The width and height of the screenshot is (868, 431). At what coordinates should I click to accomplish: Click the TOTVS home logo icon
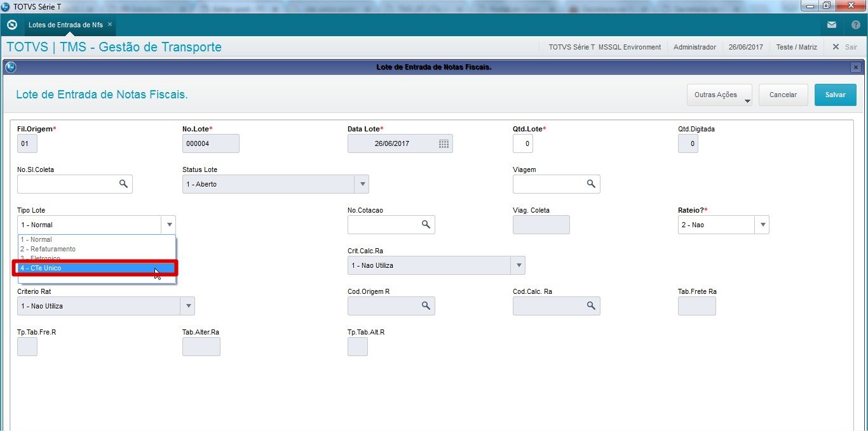point(11,25)
